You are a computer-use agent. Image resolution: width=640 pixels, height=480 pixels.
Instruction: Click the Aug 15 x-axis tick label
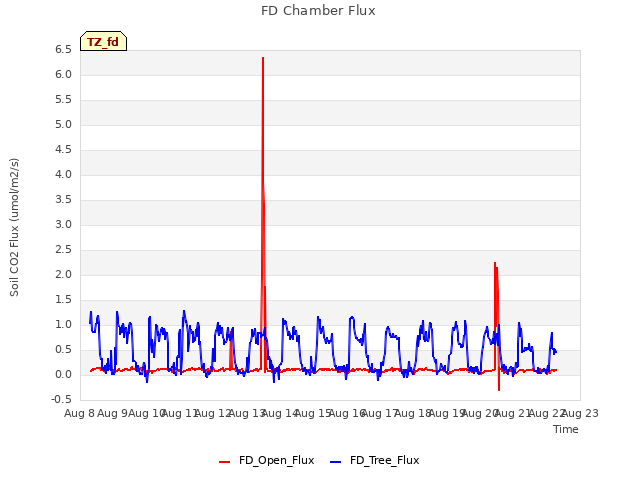click(x=313, y=413)
